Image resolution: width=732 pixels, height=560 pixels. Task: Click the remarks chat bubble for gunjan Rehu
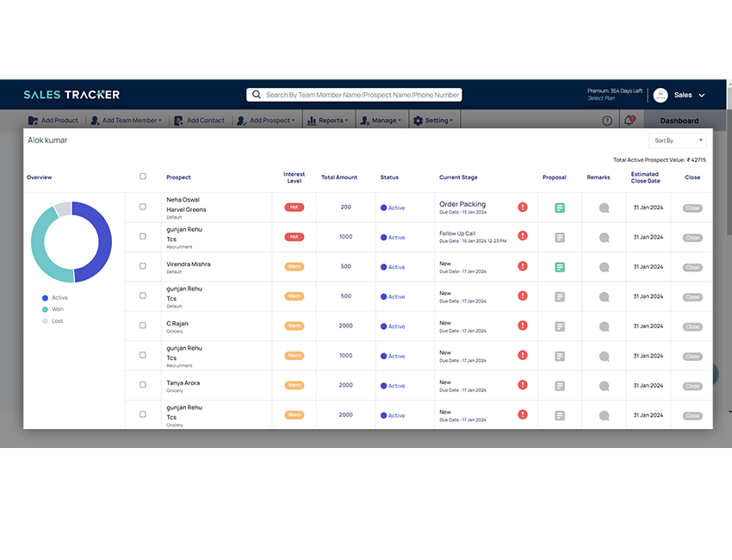(x=604, y=236)
